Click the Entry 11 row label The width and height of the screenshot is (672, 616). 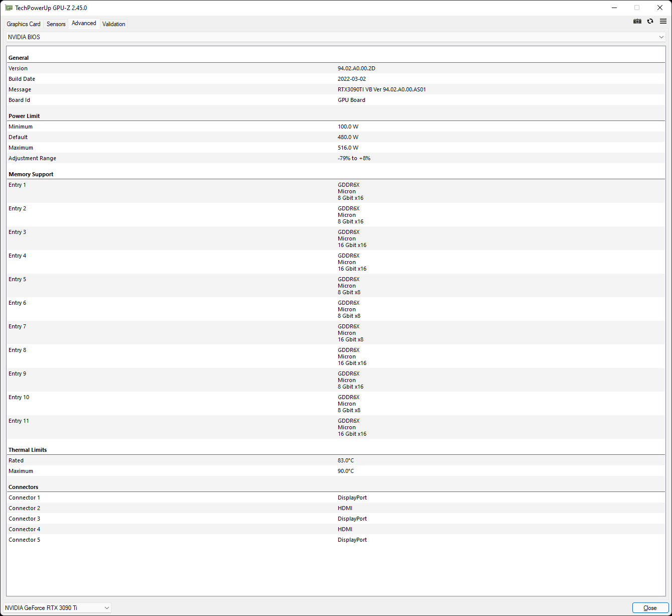(x=19, y=421)
